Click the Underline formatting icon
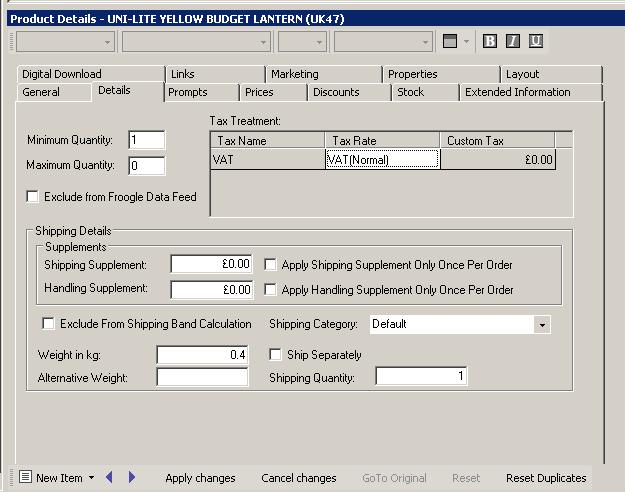The height and width of the screenshot is (492, 625). tap(536, 41)
